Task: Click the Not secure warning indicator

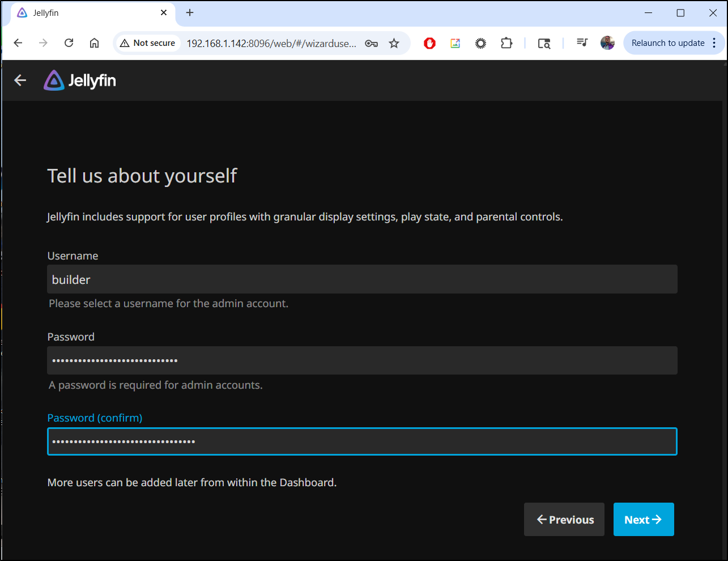Action: (148, 43)
